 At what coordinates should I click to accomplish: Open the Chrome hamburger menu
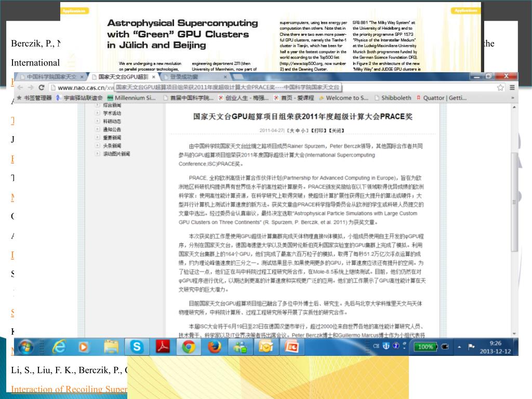pos(512,87)
